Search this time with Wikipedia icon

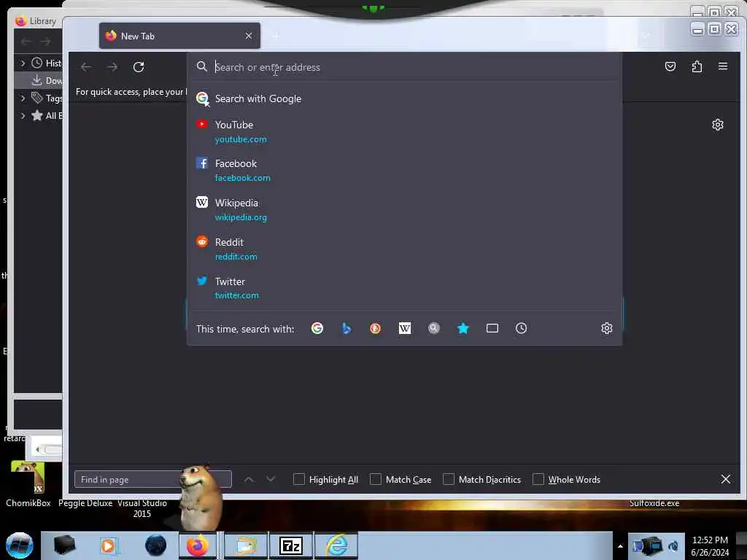point(404,328)
